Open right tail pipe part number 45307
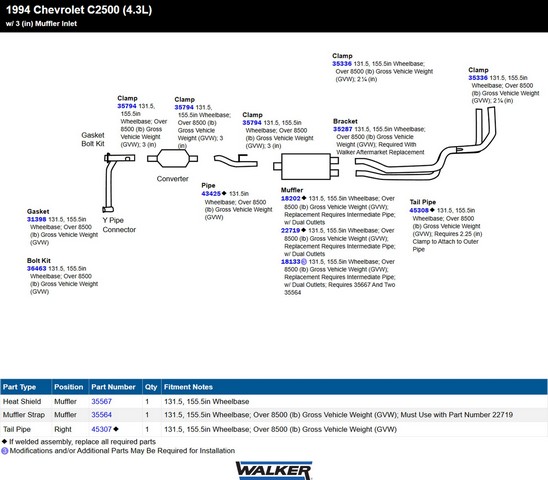 coord(101,429)
